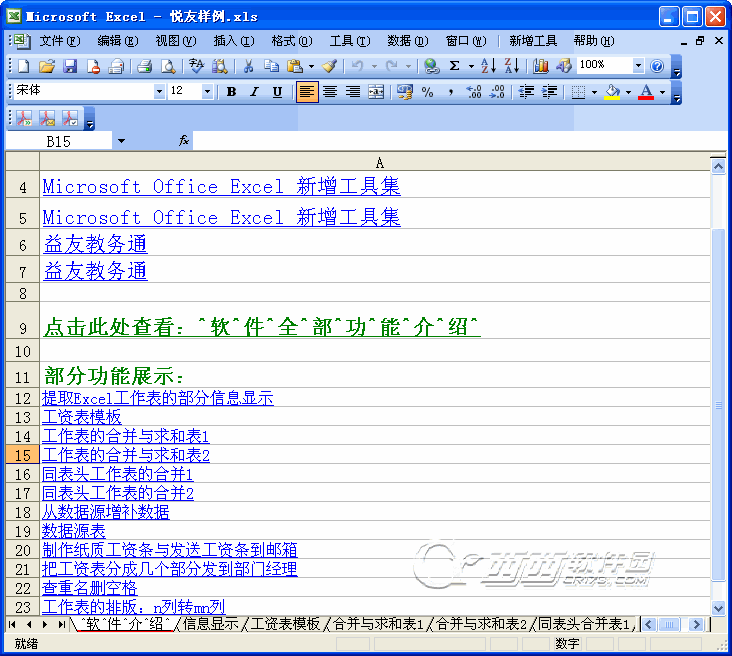Open link 制作纸质工资条与发送工资条到邮箱
This screenshot has width=732, height=656.
tap(169, 550)
